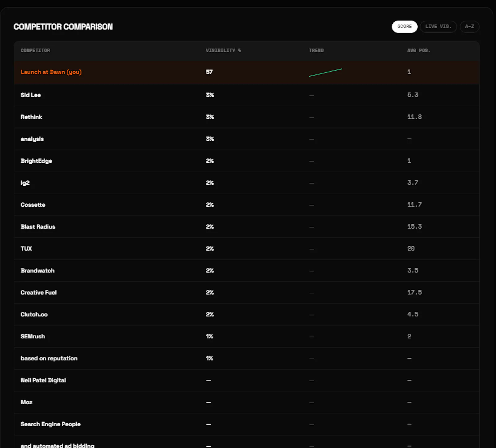Viewport: 496px width, 448px height.
Task: Click Clutch.co's average position 4.5
Action: (x=413, y=314)
